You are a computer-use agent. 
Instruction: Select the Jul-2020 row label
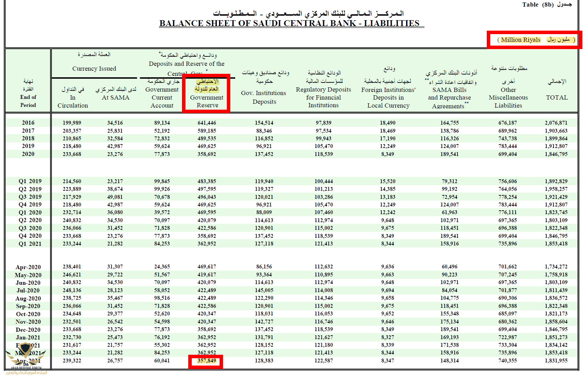[x=28, y=290]
